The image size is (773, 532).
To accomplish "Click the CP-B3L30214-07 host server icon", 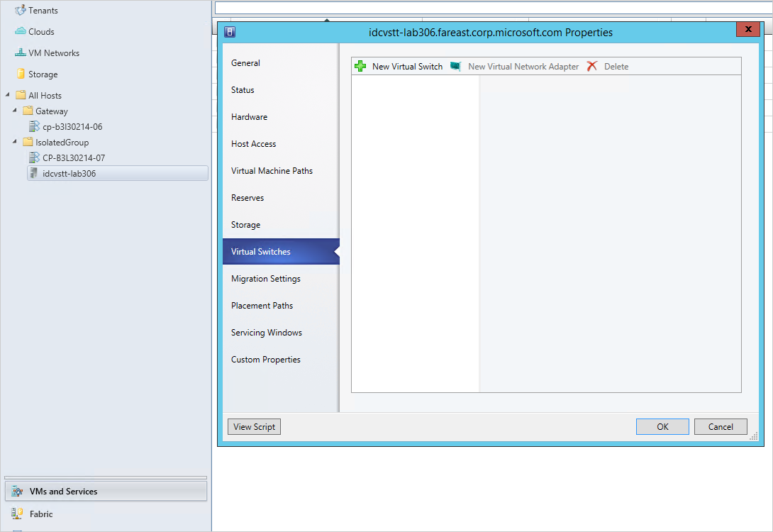I will click(x=34, y=157).
